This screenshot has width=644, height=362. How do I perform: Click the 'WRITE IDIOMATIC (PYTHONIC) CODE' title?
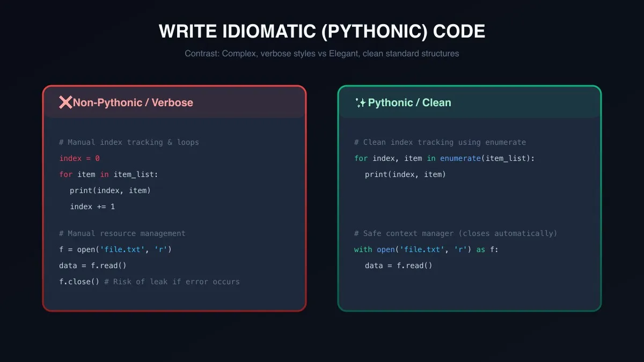click(322, 31)
